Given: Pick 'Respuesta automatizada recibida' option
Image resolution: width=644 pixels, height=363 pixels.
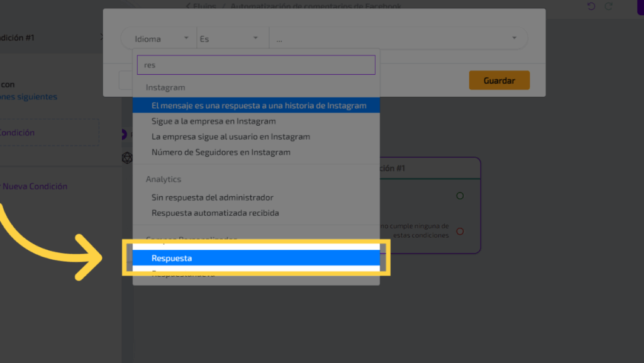Looking at the screenshot, I should (215, 213).
